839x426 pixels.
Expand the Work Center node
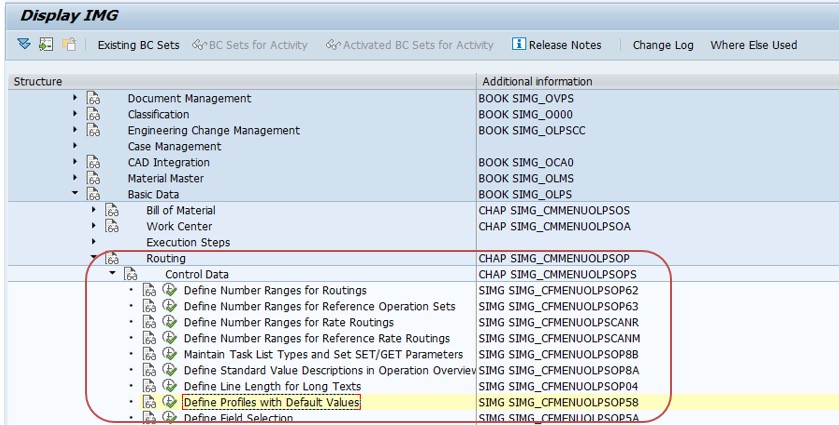pos(94,226)
